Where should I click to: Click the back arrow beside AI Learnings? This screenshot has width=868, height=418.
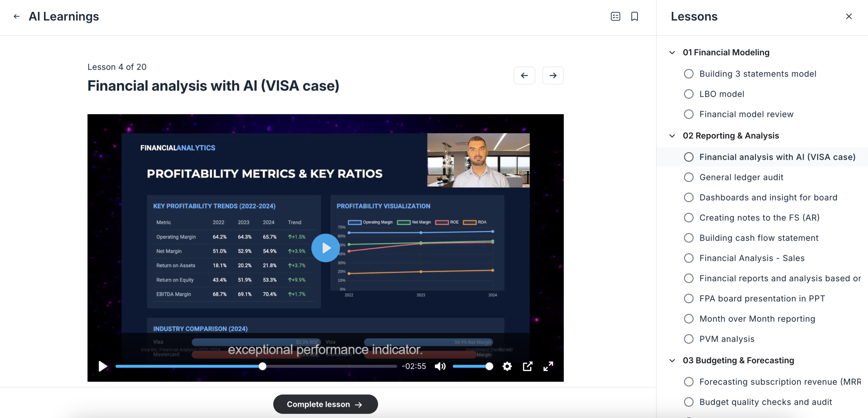point(16,16)
